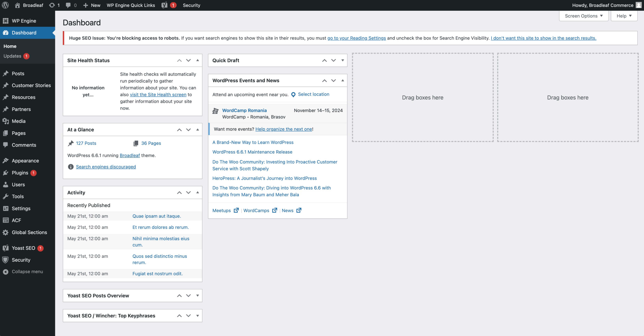Open the Broadleaf site home icon
Image resolution: width=644 pixels, height=336 pixels.
click(17, 5)
